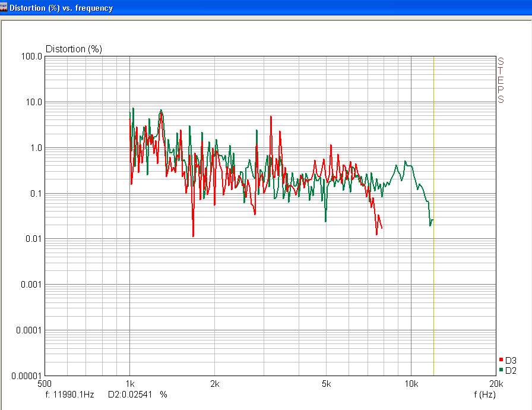Viewport: 532px width, 410px height.
Task: Click the window icon in the title bar
Action: coord(4,8)
